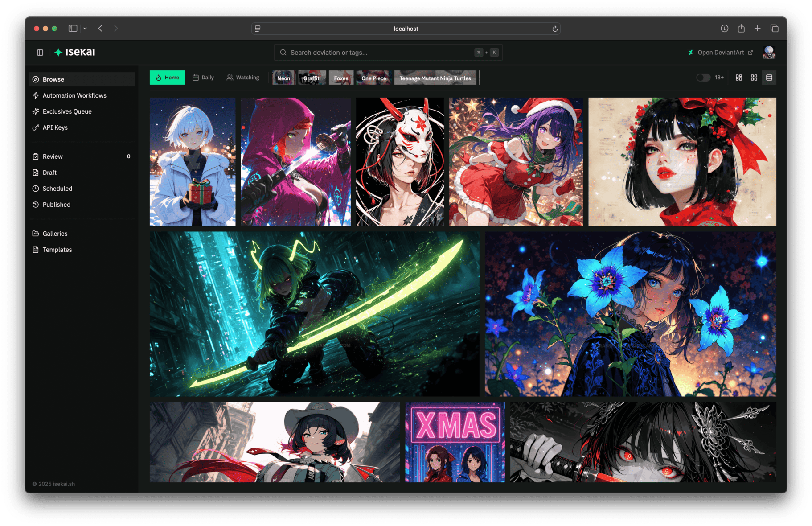Click the Open DeviantArt link
812x526 pixels.
[x=720, y=53]
